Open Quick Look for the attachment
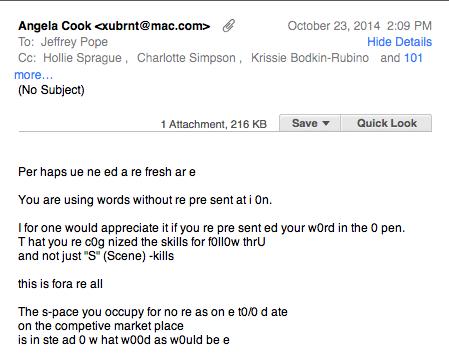Screen dimensions: 449x364 pyautogui.click(x=386, y=123)
